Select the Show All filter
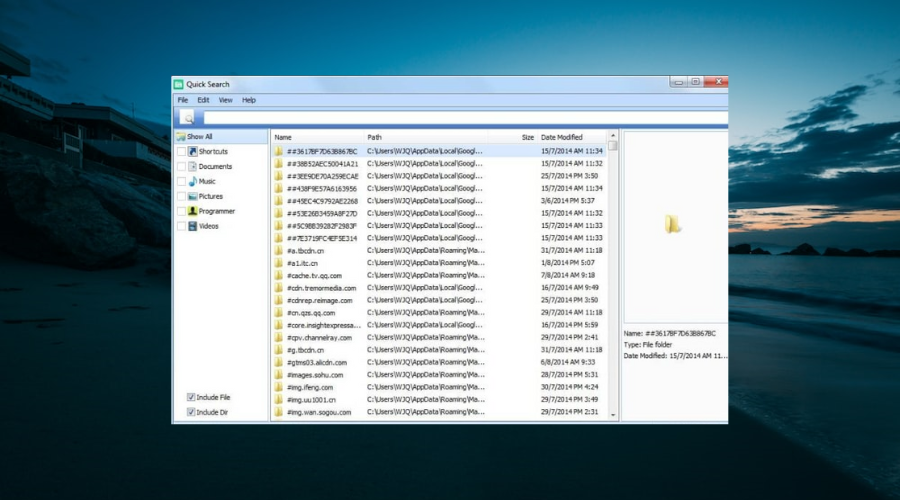900x500 pixels. [199, 136]
